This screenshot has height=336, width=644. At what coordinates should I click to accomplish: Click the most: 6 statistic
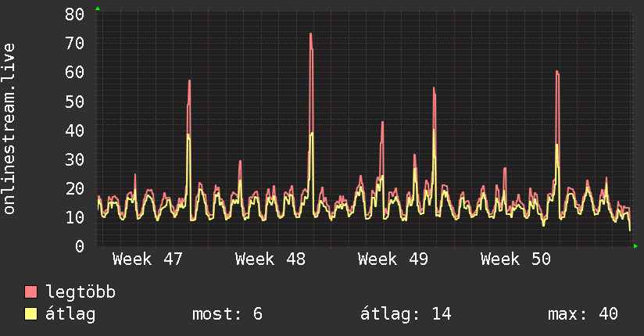tap(227, 314)
